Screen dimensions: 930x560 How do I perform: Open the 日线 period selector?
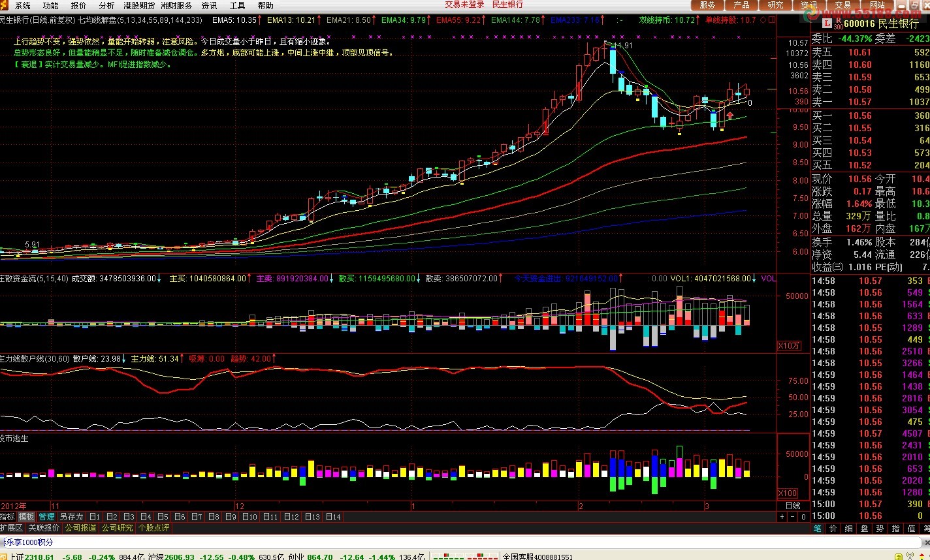[x=793, y=506]
